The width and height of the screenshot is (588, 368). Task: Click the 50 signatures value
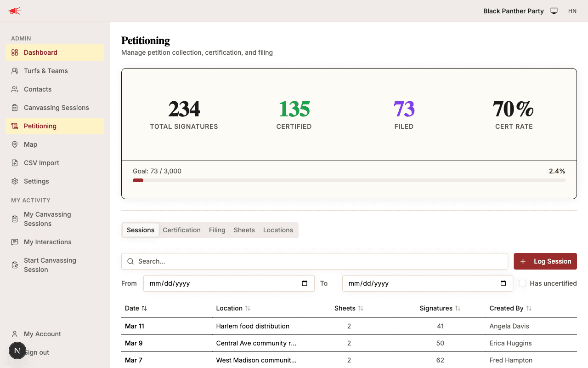(441, 343)
